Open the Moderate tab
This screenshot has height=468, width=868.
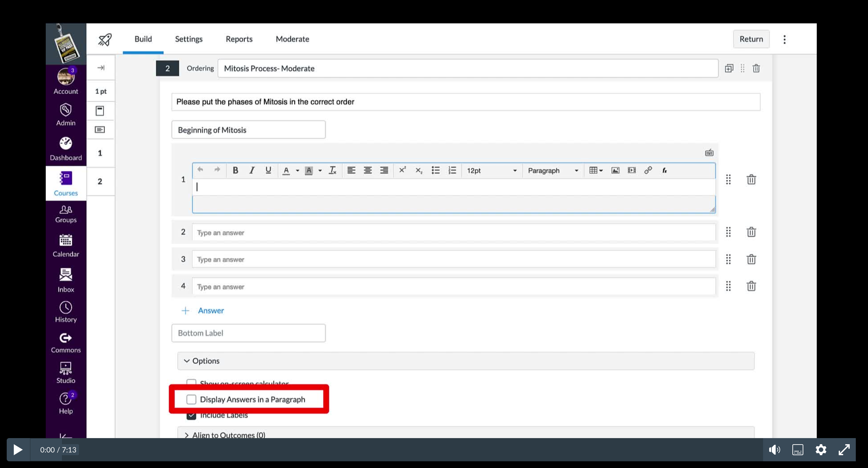pos(292,39)
